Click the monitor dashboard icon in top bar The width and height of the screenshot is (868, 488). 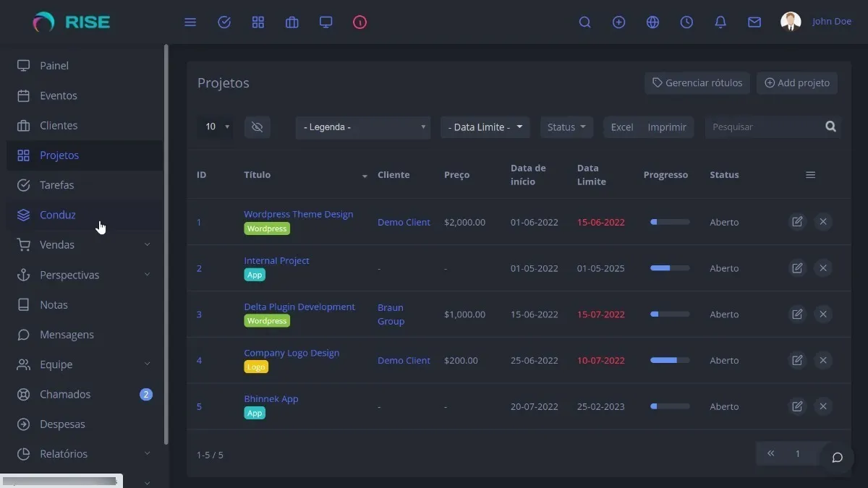(326, 22)
